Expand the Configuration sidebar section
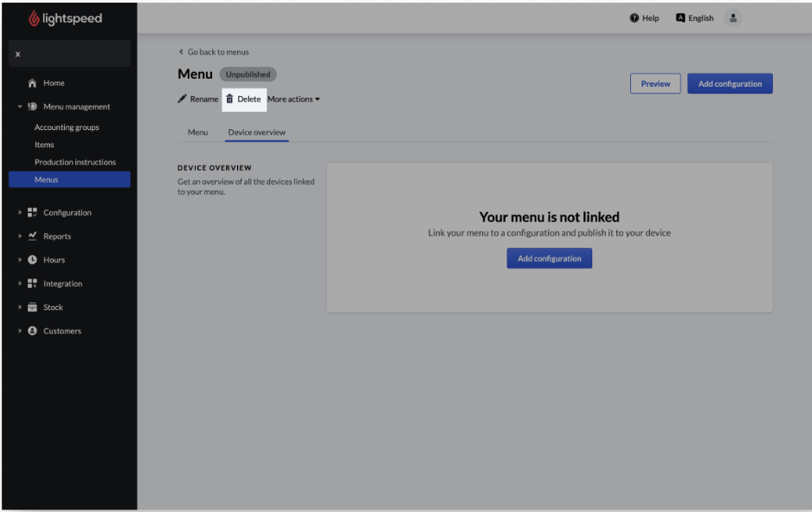812x512 pixels. coord(20,213)
